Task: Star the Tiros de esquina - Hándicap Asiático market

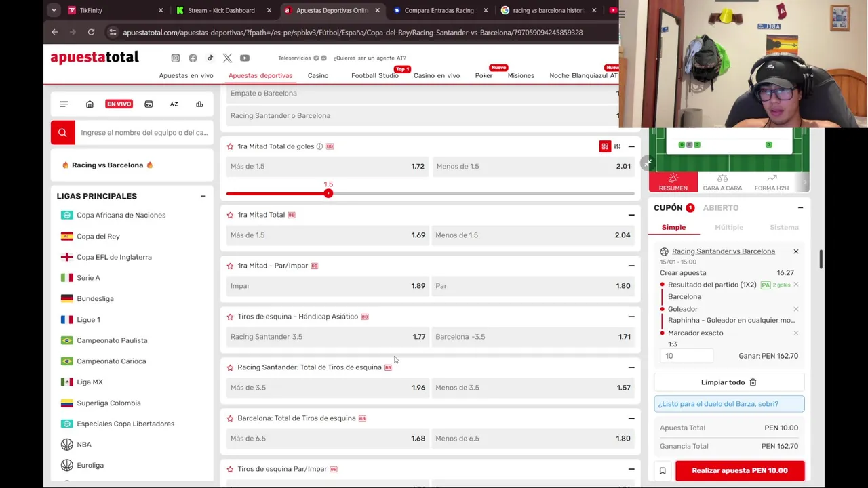Action: point(231,317)
